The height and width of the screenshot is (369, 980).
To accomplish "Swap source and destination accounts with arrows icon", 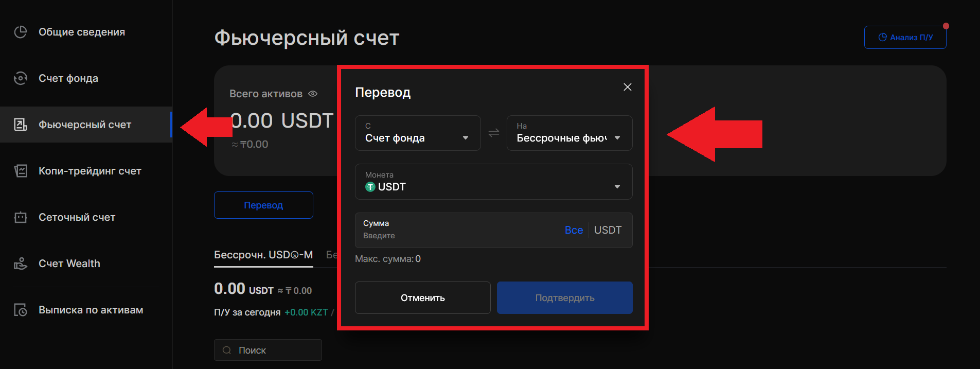I will click(494, 133).
